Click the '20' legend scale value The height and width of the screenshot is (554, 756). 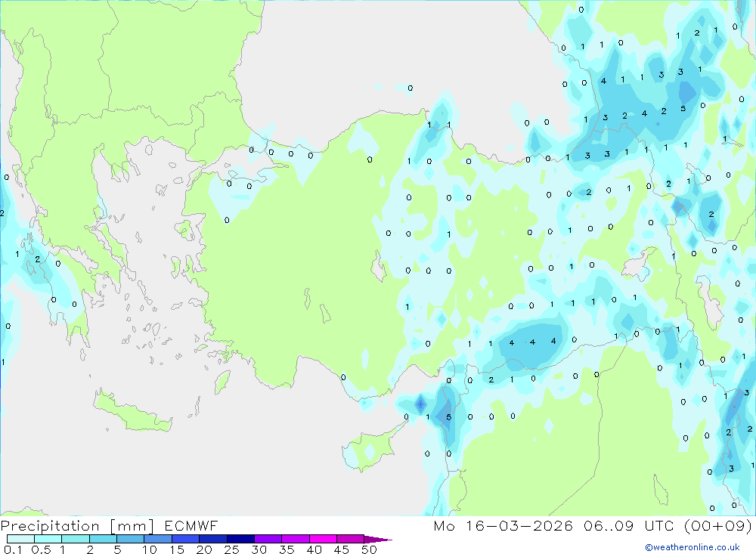pos(204,549)
